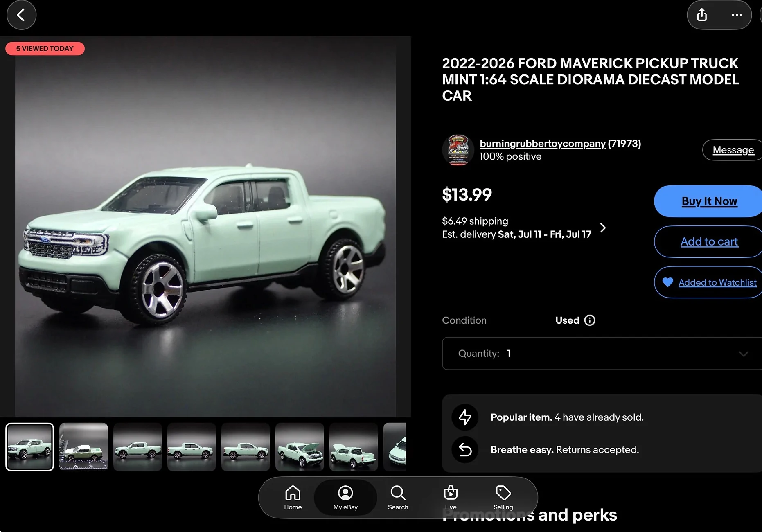Click the 5 VIEWED TODAY badge
The width and height of the screenshot is (762, 532).
[x=45, y=49]
